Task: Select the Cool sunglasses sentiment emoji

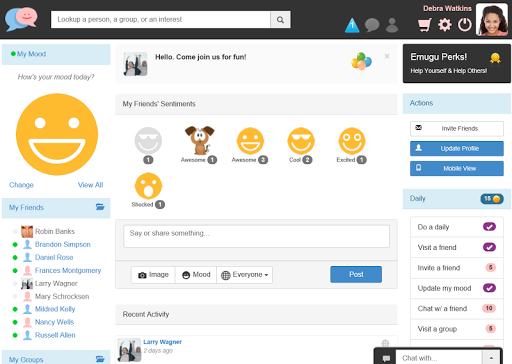Action: [x=301, y=141]
